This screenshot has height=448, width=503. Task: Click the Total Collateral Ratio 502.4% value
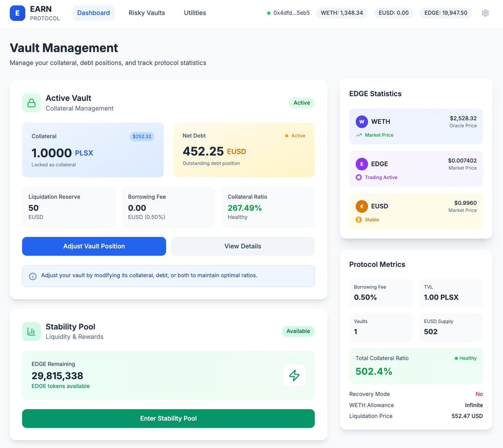pos(374,371)
